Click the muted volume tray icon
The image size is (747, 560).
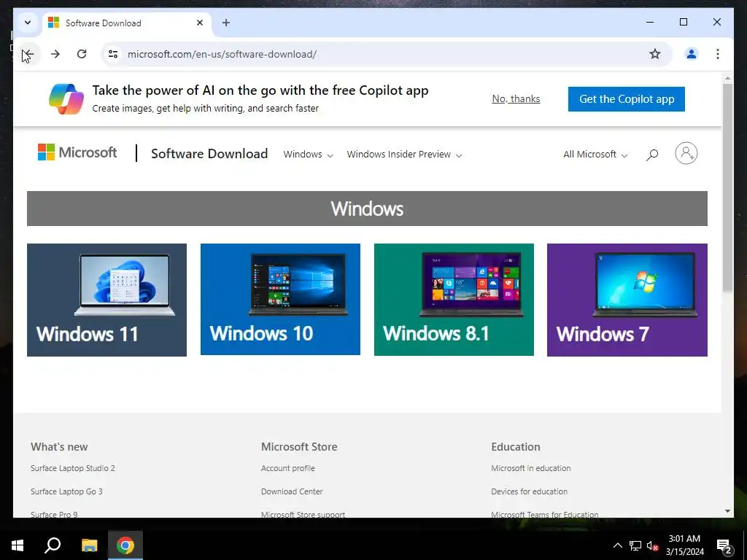click(x=652, y=545)
